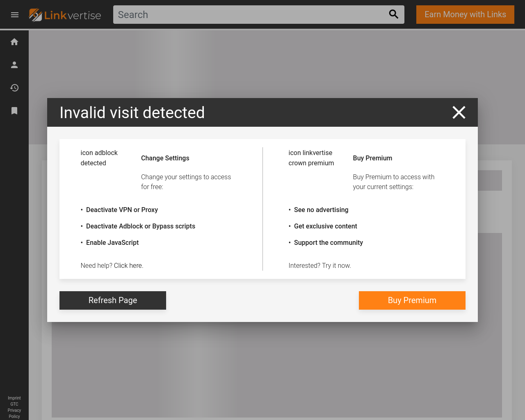
Task: Click the 'icon adblock detected' image placeholder
Action: (x=99, y=158)
